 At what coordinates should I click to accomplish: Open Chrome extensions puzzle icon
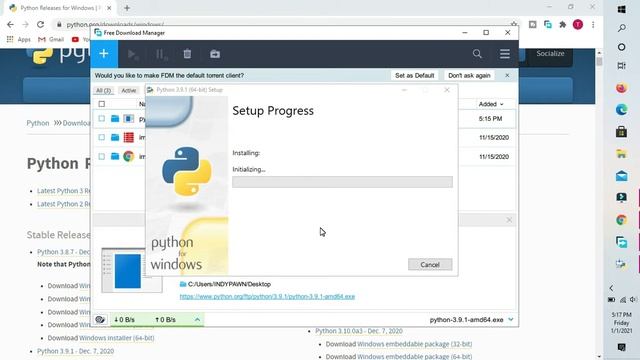562,24
